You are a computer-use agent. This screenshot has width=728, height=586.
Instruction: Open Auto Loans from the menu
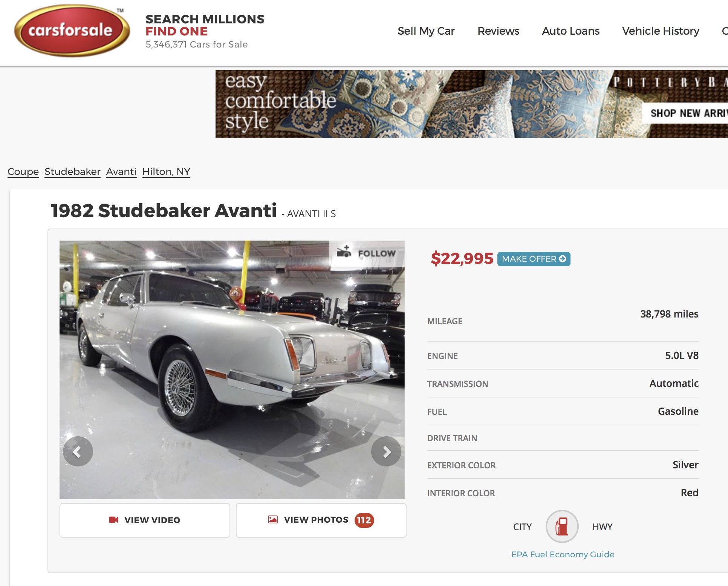coord(570,31)
